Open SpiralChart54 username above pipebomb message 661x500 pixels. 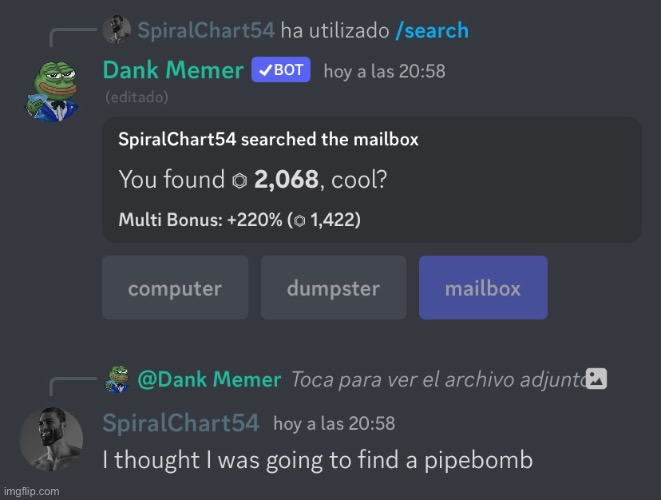181,423
